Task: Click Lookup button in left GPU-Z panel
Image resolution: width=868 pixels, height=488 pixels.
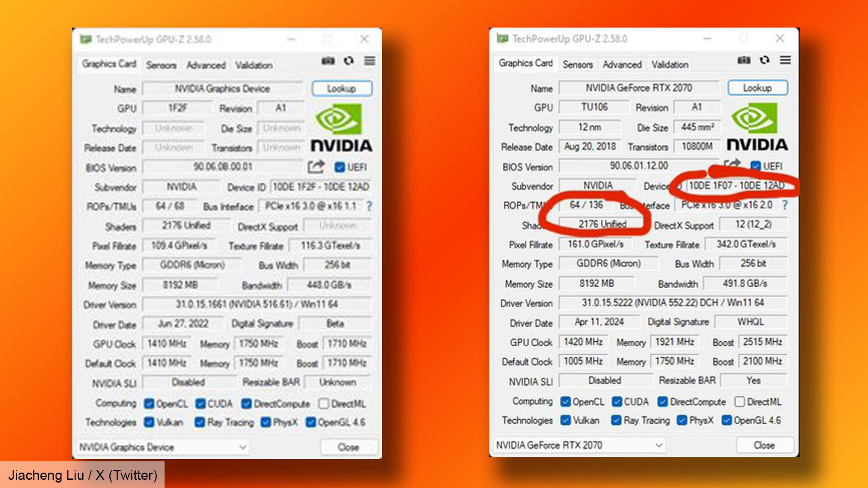Action: [x=341, y=88]
